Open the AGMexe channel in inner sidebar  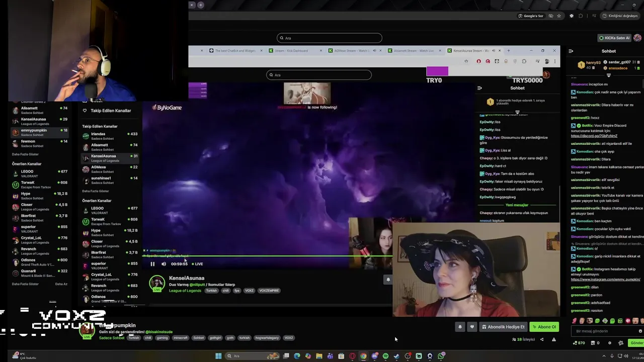110,169
